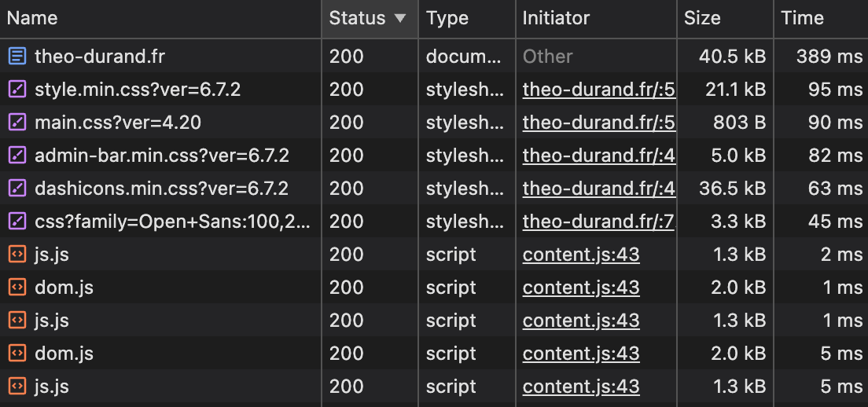
Task: Click the document icon beside theo-durand.fr
Action: point(18,56)
